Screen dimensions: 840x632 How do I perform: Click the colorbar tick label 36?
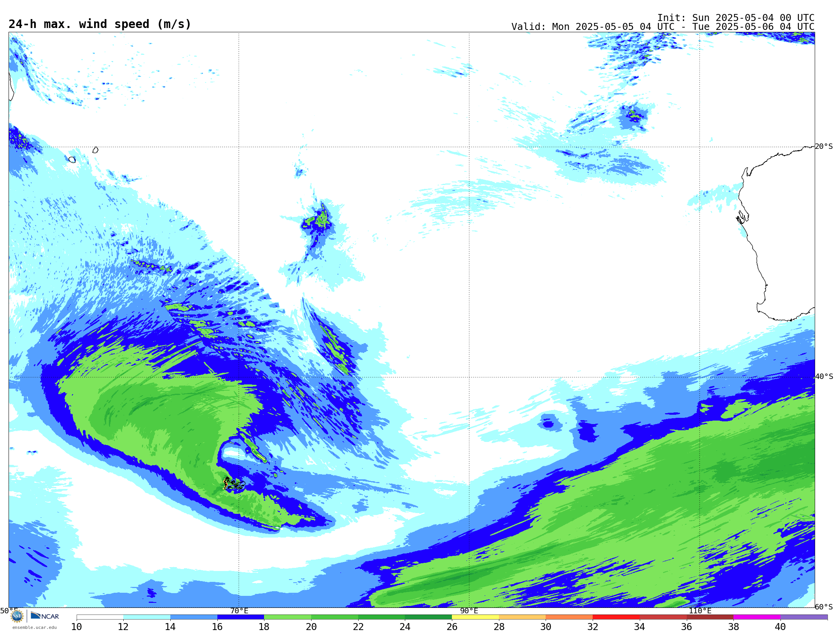coord(686,627)
